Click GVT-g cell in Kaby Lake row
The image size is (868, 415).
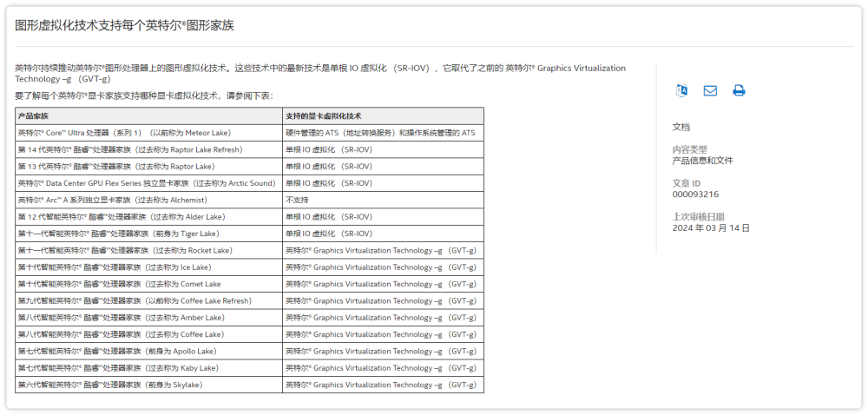[x=383, y=368]
